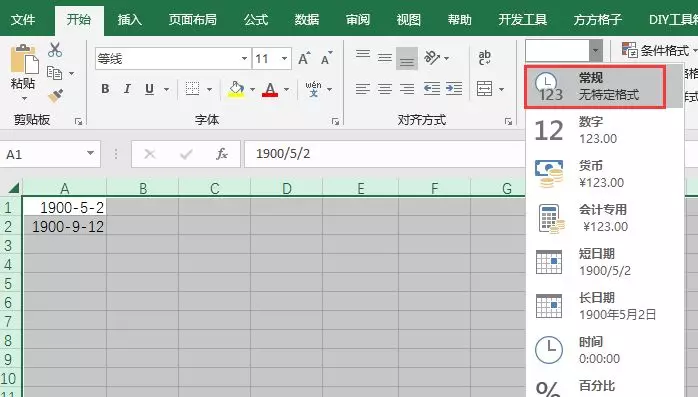This screenshot has height=397, width=698.
Task: Switch to the 插入 tab
Action: pyautogui.click(x=130, y=20)
